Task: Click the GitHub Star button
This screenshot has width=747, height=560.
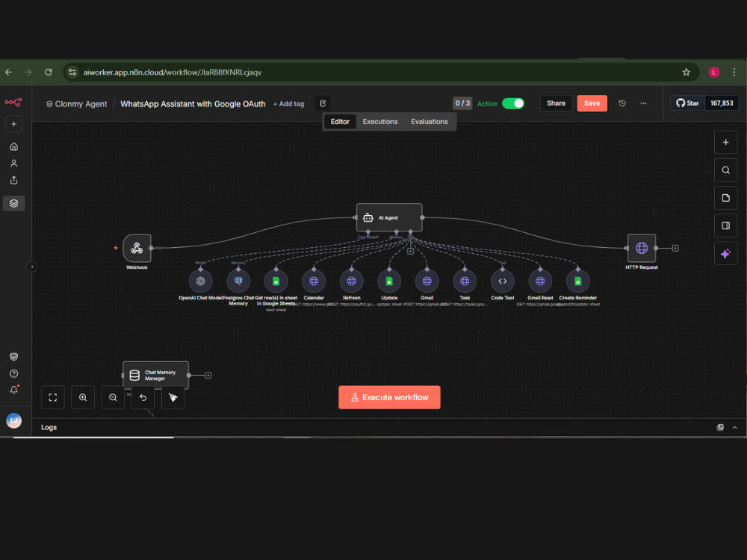Action: [687, 103]
